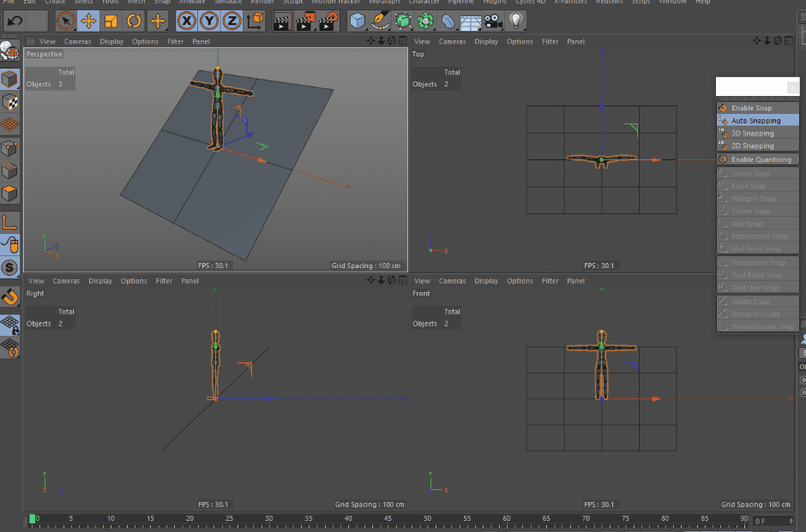Open the Floor environment icon
Image resolution: width=806 pixels, height=532 pixels.
(471, 21)
